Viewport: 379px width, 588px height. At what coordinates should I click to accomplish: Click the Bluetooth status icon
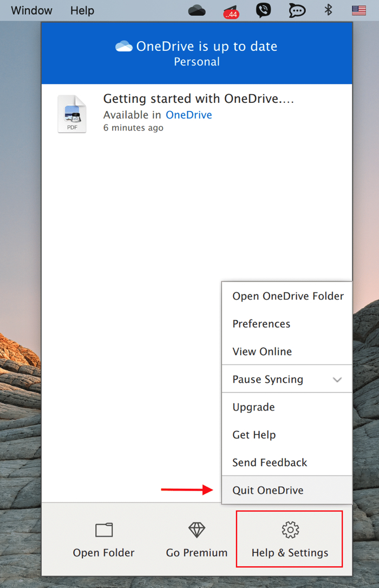[x=328, y=10]
